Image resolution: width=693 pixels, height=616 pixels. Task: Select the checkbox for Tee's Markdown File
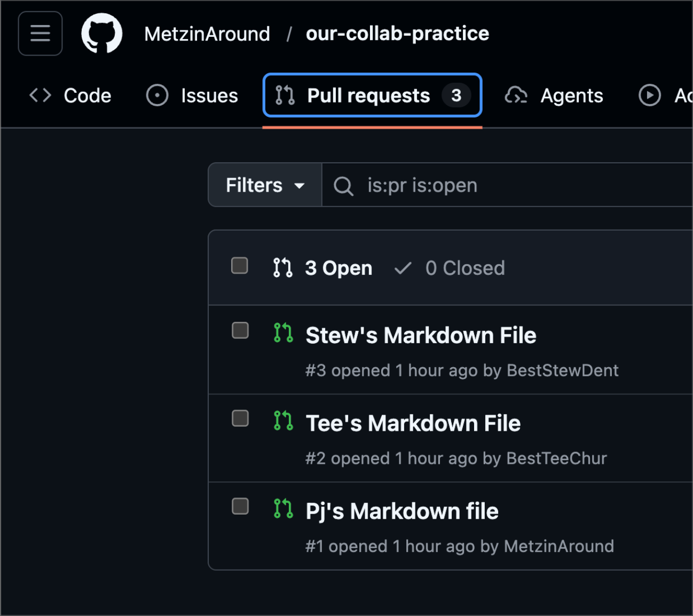coord(240,418)
